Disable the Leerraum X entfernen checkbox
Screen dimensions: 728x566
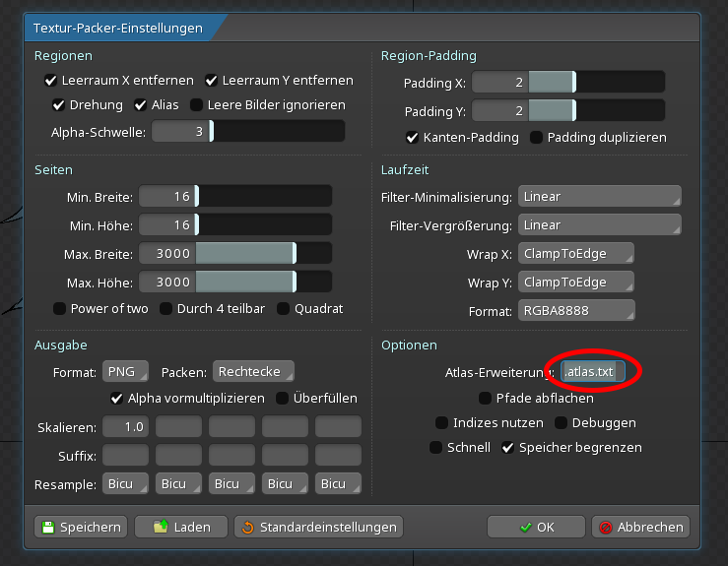[x=51, y=81]
